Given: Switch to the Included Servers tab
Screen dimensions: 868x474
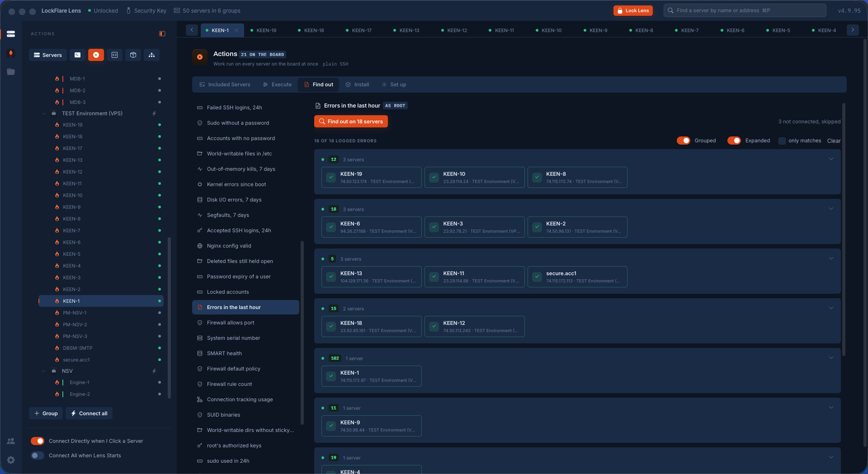Looking at the screenshot, I should pos(225,84).
